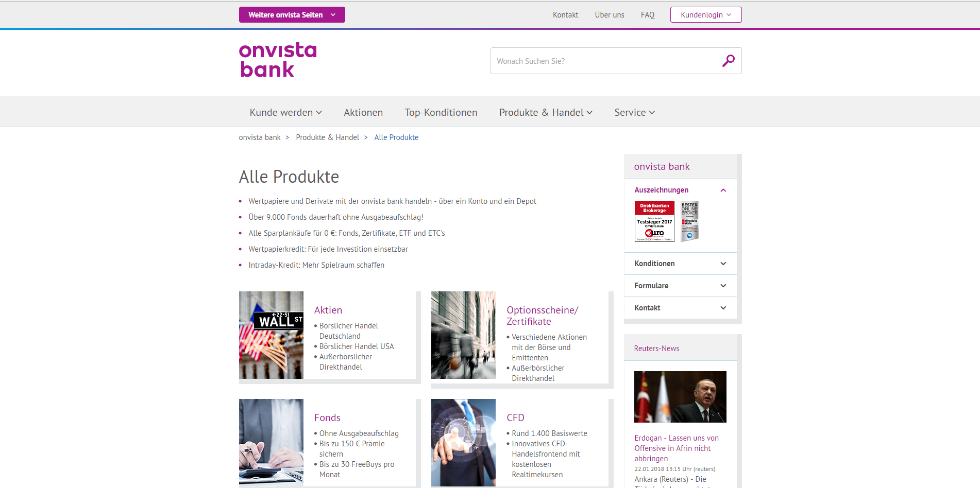Click "Alle Sparplankäufe für 0 €" bullet
The height and width of the screenshot is (488, 980).
coord(347,233)
